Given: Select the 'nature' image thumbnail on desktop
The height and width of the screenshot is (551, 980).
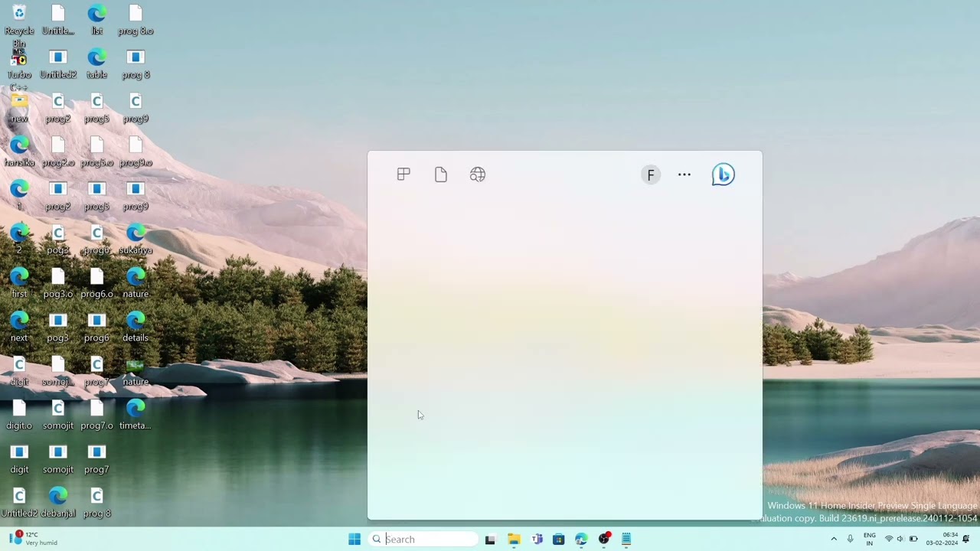Looking at the screenshot, I should (136, 371).
